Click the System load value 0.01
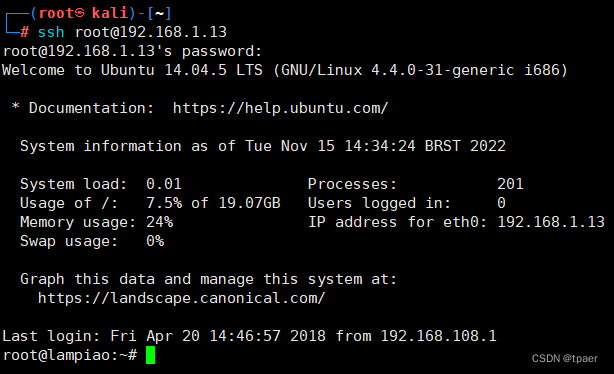 164,184
